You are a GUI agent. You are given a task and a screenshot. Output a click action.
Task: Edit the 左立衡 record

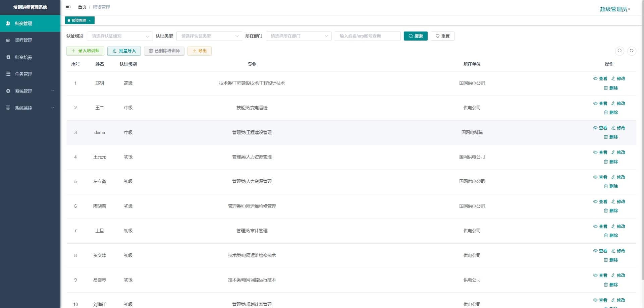618,177
